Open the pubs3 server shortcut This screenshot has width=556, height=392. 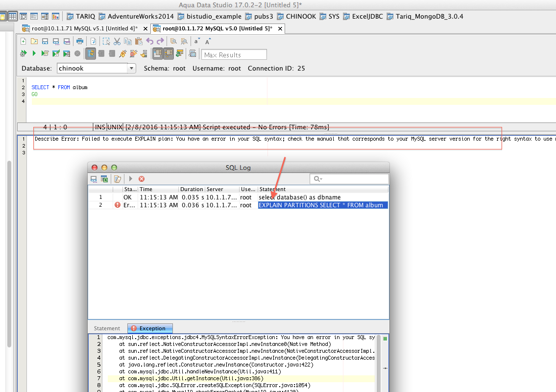tap(259, 16)
